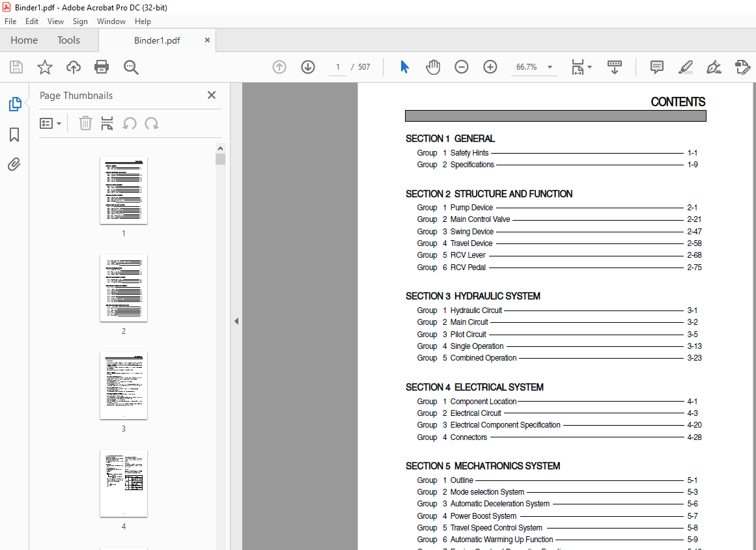Image resolution: width=756 pixels, height=550 pixels.
Task: Bookmark file with the star icon
Action: point(45,67)
